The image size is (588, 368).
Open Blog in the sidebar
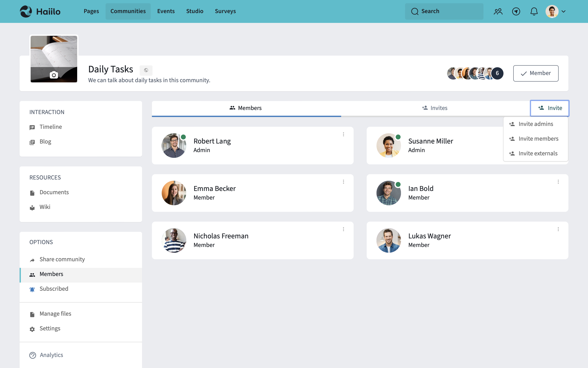(x=81, y=142)
